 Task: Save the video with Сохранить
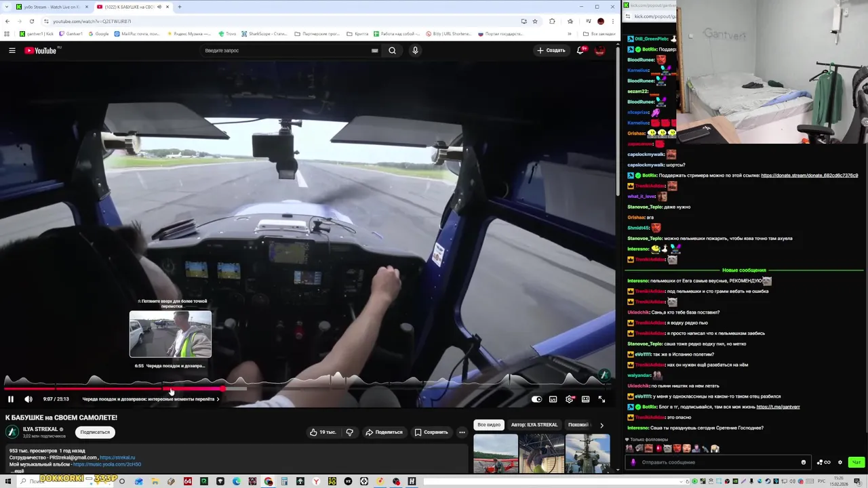click(x=431, y=432)
